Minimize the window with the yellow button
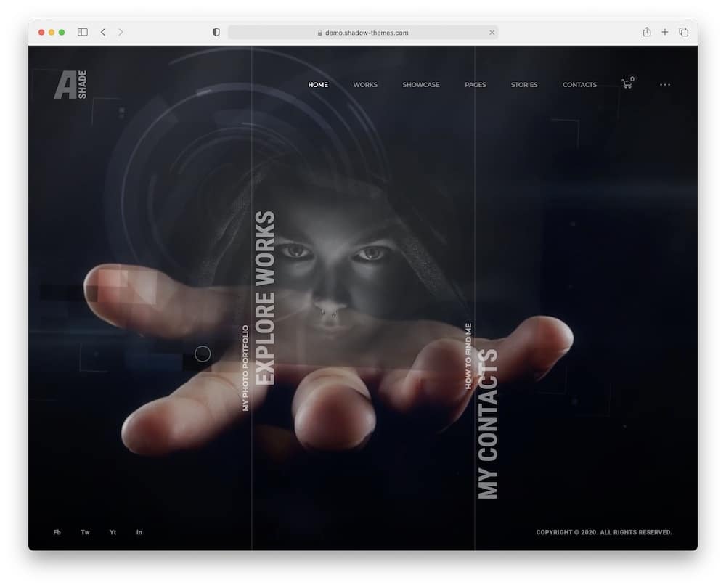The height and width of the screenshot is (588, 726). 52,32
